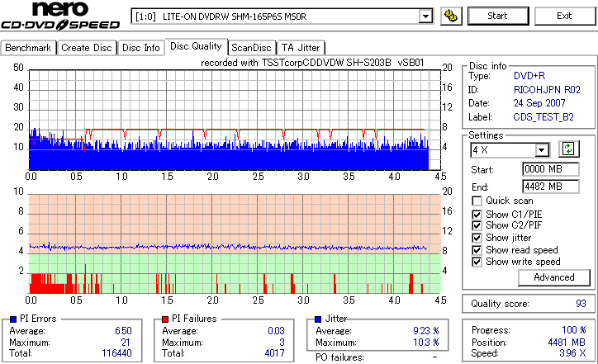Open the drive options icon beside Start
Screen dimensions: 598x364
pos(451,16)
